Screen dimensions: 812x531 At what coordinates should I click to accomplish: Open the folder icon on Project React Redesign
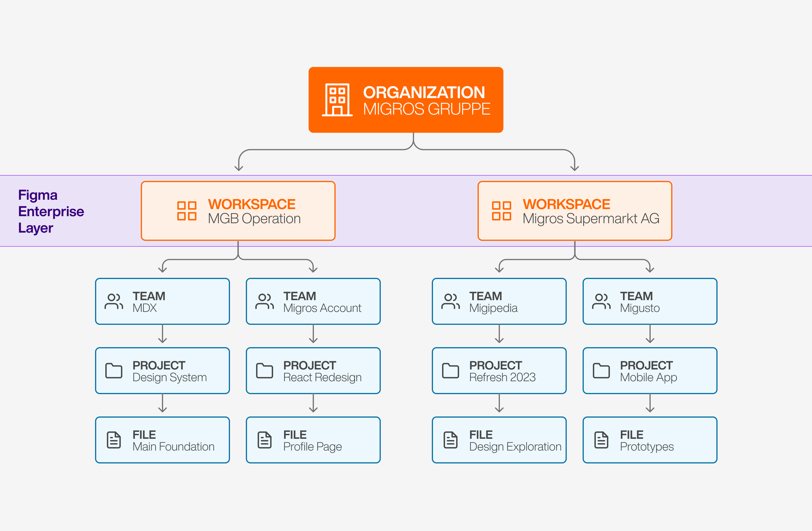coord(265,371)
